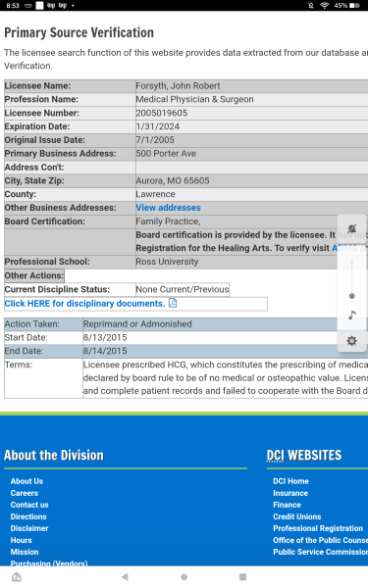Open the Mission footer link
Screen dimensions: 368x588
pyautogui.click(x=25, y=552)
